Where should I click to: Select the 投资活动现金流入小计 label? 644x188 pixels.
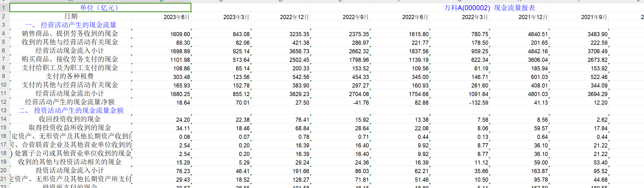pyautogui.click(x=70, y=170)
